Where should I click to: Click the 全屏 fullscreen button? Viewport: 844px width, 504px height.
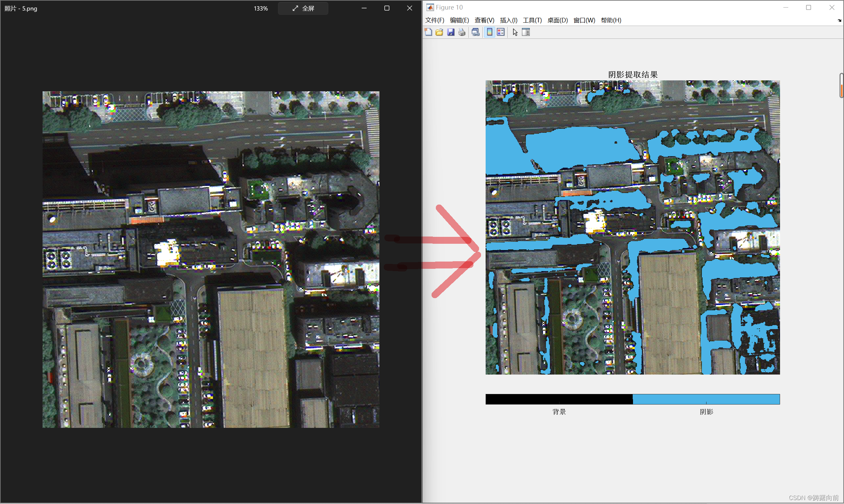pyautogui.click(x=303, y=8)
